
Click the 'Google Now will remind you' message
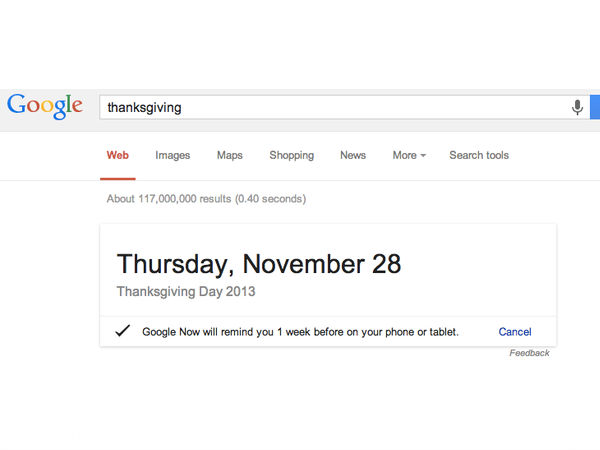coord(300,332)
